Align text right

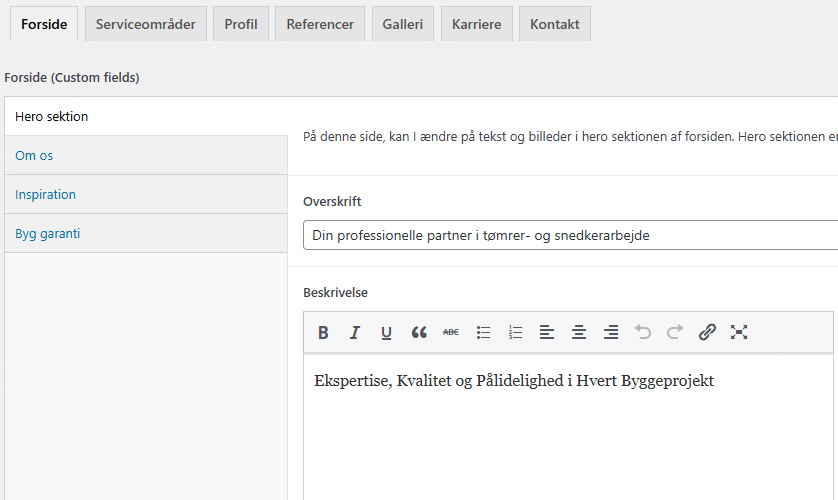[611, 333]
